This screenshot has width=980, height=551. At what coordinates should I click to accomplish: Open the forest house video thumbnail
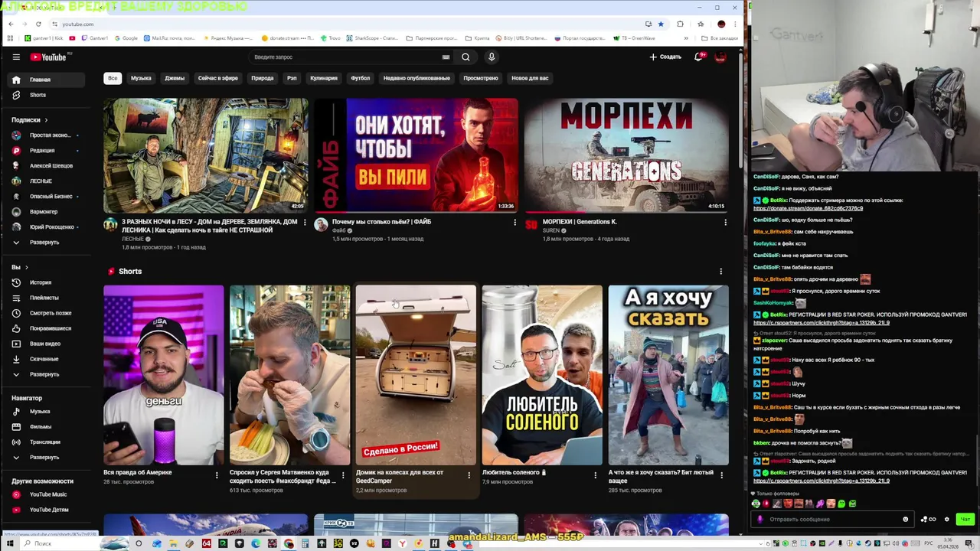click(206, 155)
